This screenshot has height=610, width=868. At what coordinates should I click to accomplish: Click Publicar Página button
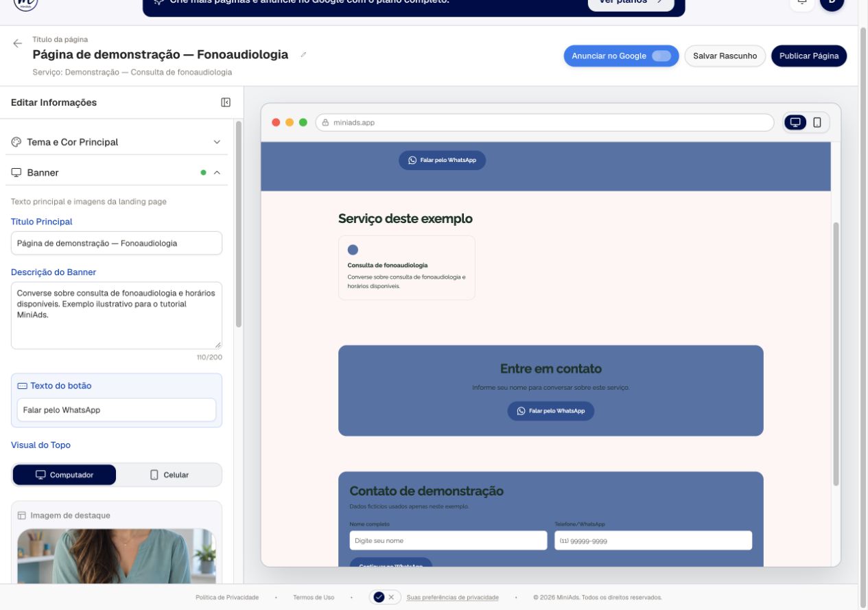809,56
